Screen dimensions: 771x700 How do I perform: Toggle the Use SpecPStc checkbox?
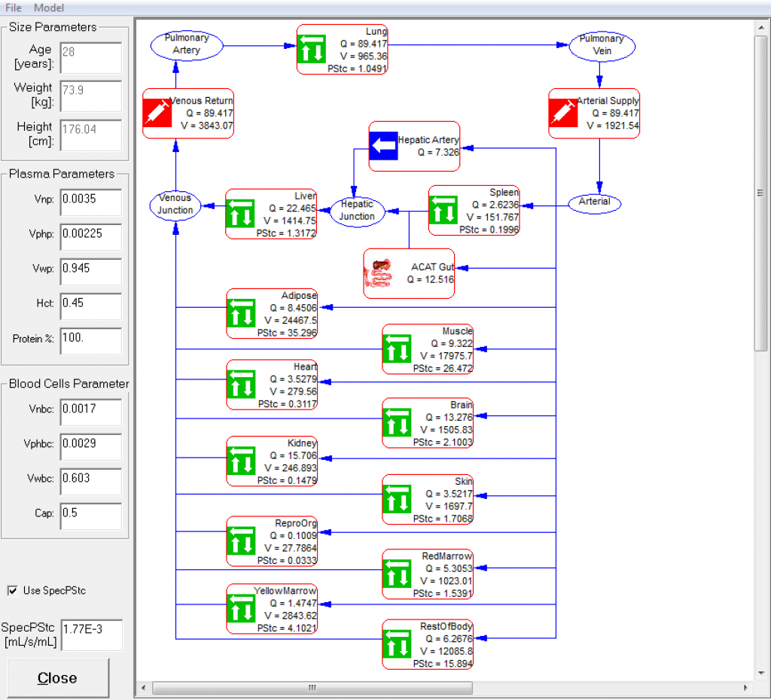point(12,590)
